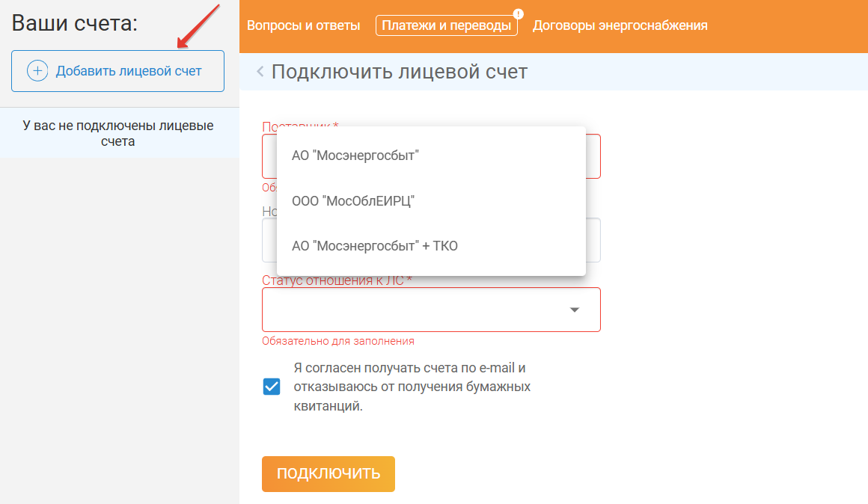Go to Договоры энергоснабжения

tap(620, 25)
